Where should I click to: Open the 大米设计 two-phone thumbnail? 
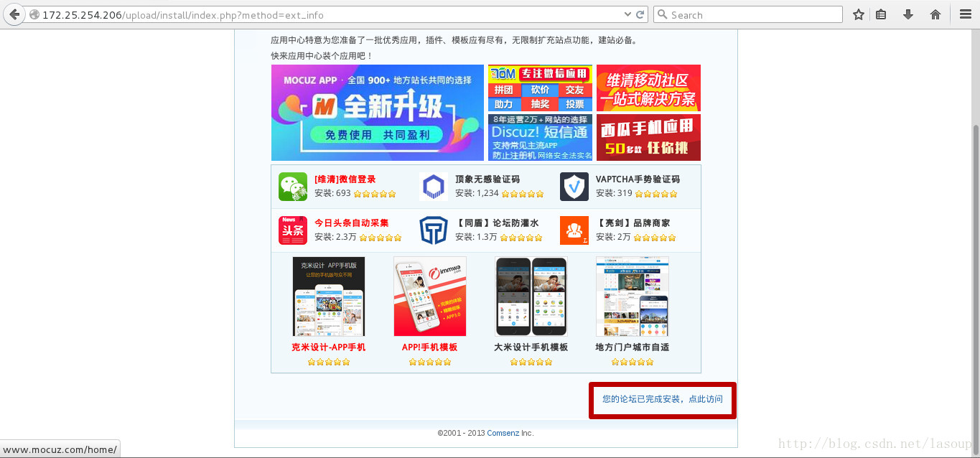[x=531, y=296]
